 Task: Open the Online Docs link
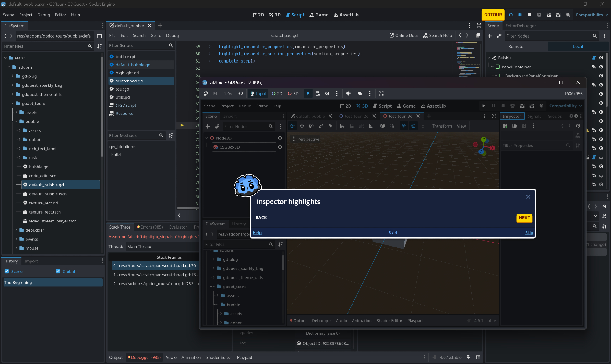click(x=404, y=35)
